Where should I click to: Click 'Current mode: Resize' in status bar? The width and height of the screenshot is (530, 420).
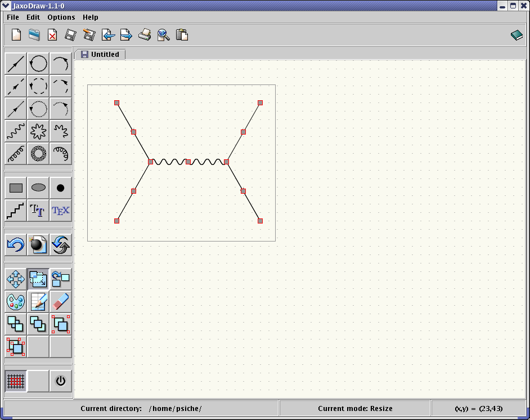pos(355,409)
